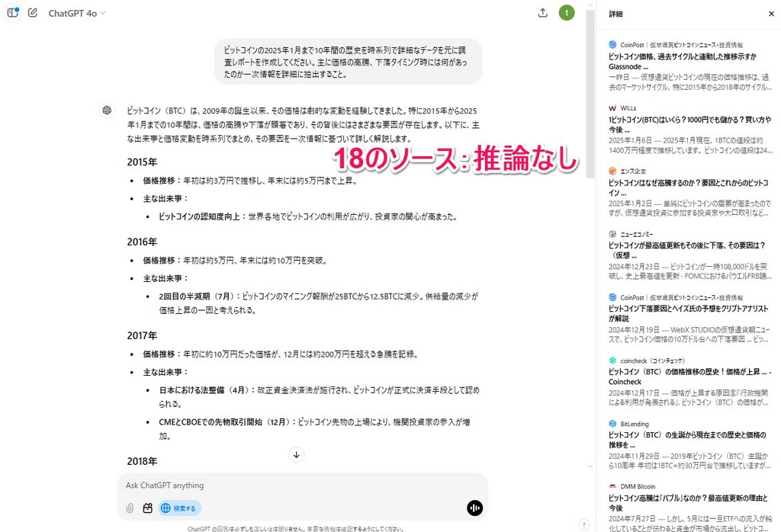Open the tools toolbox icon in composer
Viewport: 781px width, 532px height.
(x=147, y=508)
